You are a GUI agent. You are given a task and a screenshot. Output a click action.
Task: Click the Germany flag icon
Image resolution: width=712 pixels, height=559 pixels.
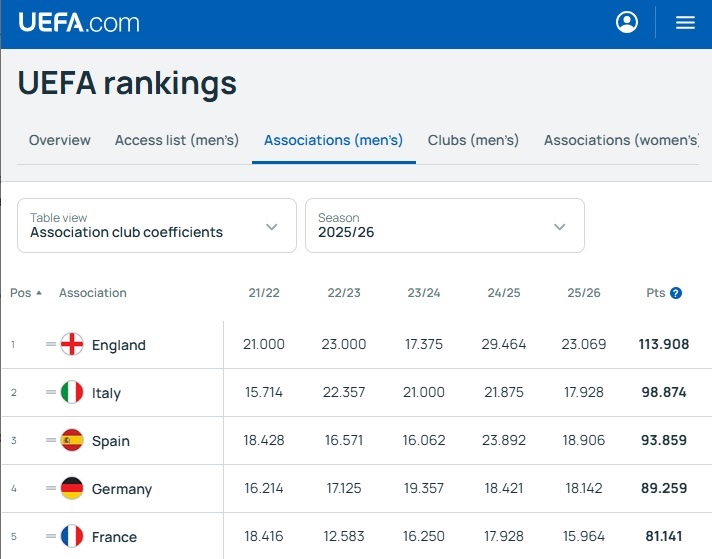pyautogui.click(x=72, y=488)
